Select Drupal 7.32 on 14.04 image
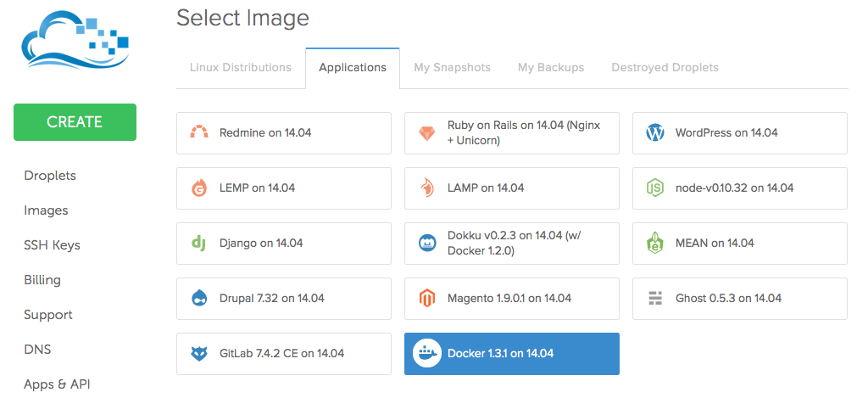Image resolution: width=868 pixels, height=398 pixels. 284,299
